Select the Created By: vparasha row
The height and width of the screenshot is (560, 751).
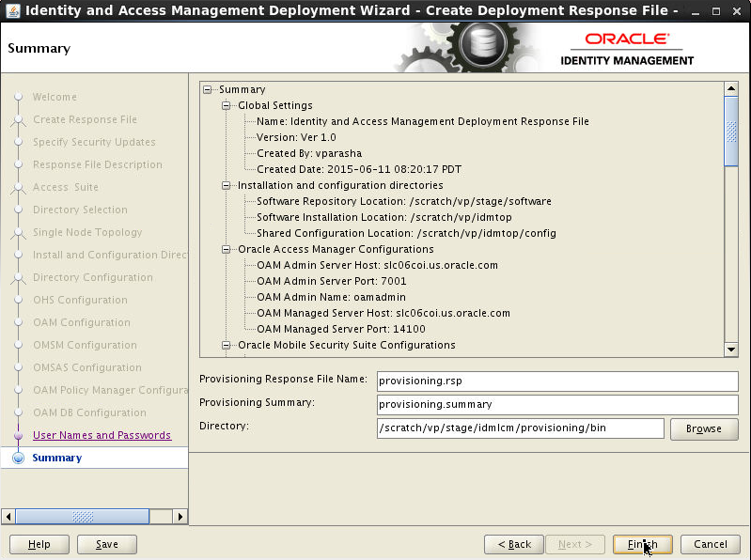pyautogui.click(x=309, y=153)
